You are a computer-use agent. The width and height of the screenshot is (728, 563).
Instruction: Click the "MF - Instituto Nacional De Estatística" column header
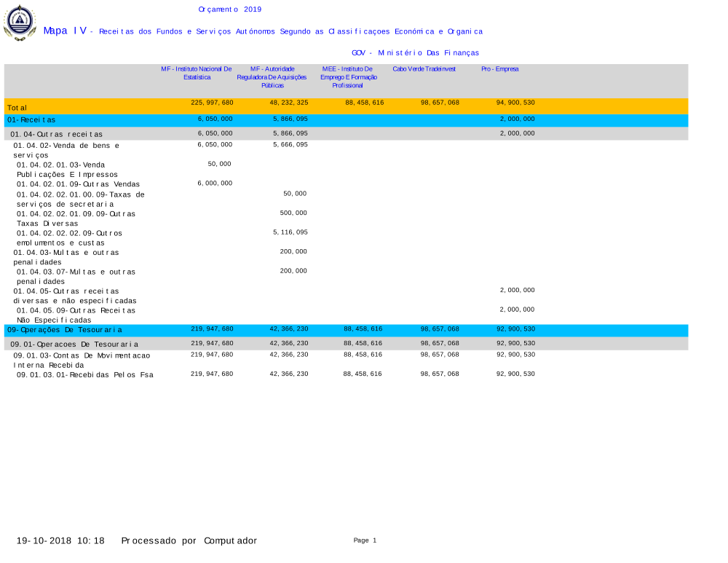coord(197,72)
